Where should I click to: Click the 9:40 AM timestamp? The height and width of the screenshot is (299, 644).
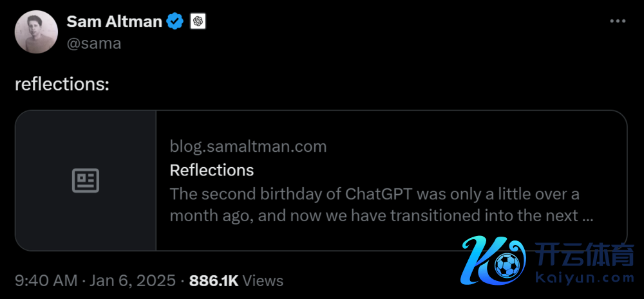coord(46,281)
